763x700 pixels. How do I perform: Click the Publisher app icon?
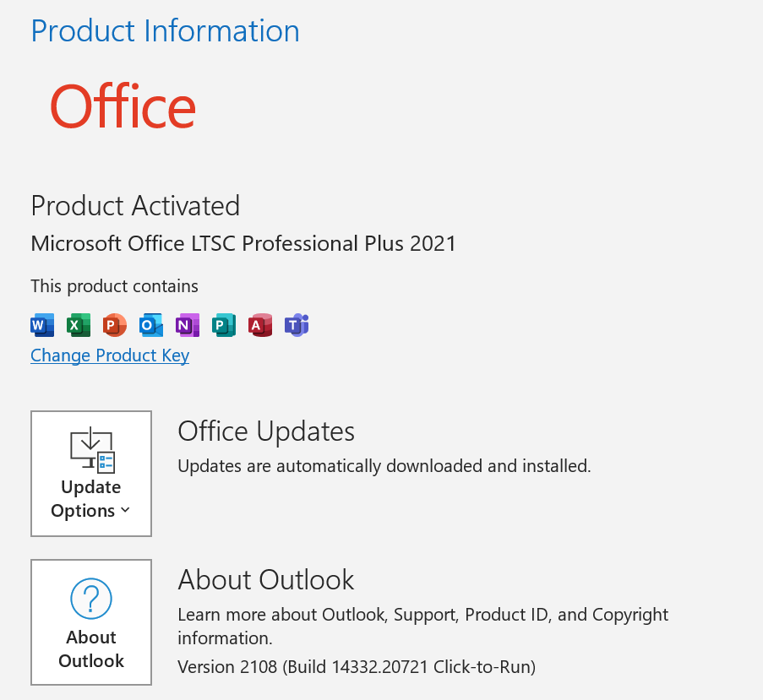click(224, 325)
